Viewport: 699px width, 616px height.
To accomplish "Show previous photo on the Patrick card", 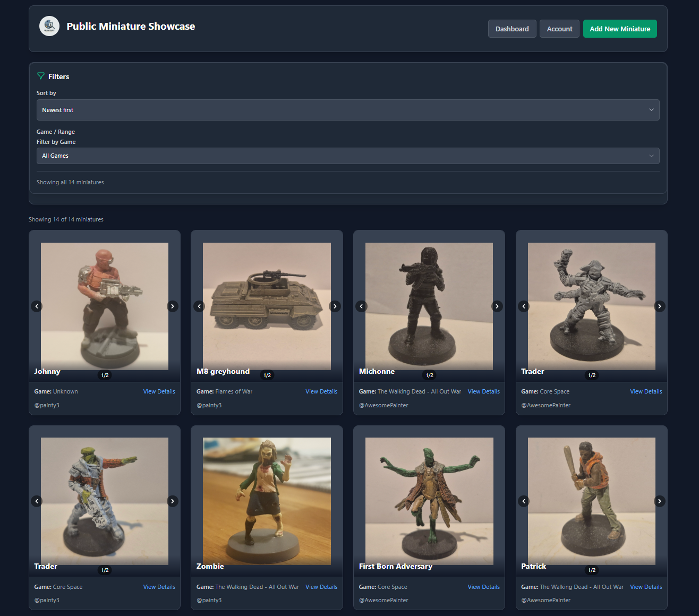I will click(523, 501).
